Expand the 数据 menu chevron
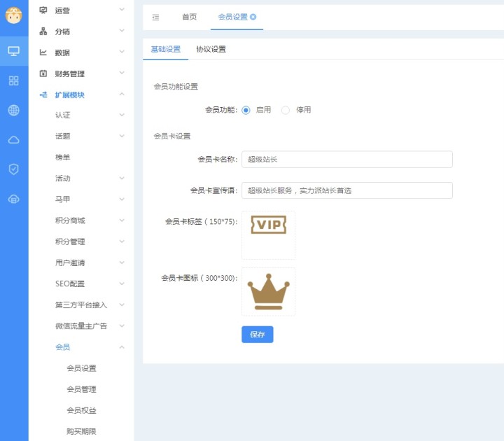The width and height of the screenshot is (504, 441). (x=122, y=51)
